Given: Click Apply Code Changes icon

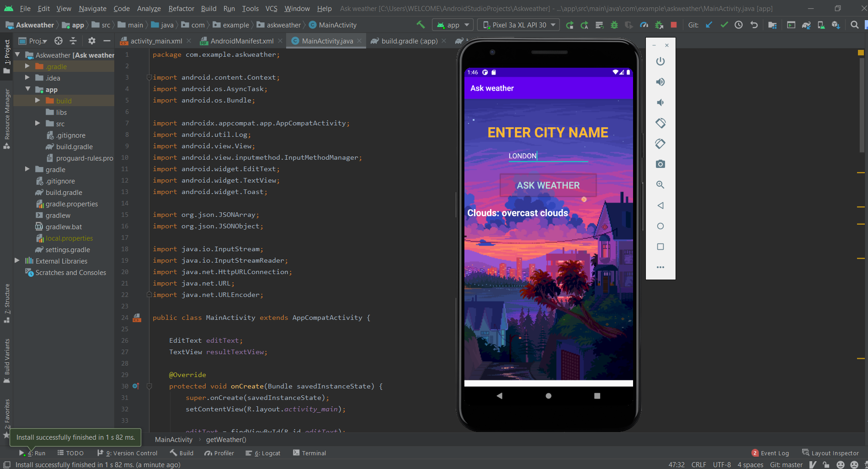Looking at the screenshot, I should coord(599,25).
